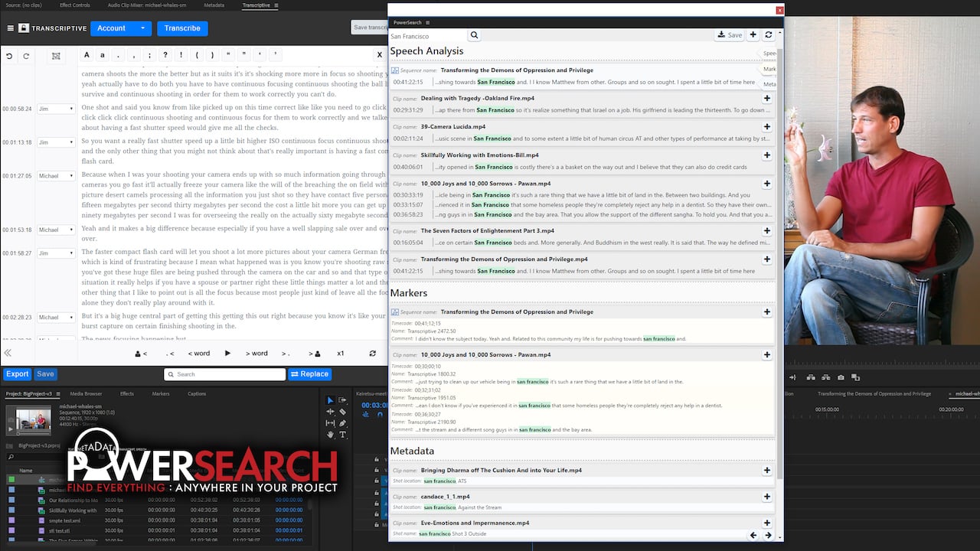Viewport: 980px width, 551px height.
Task: Click the X button in transcript toolbar
Action: (379, 55)
